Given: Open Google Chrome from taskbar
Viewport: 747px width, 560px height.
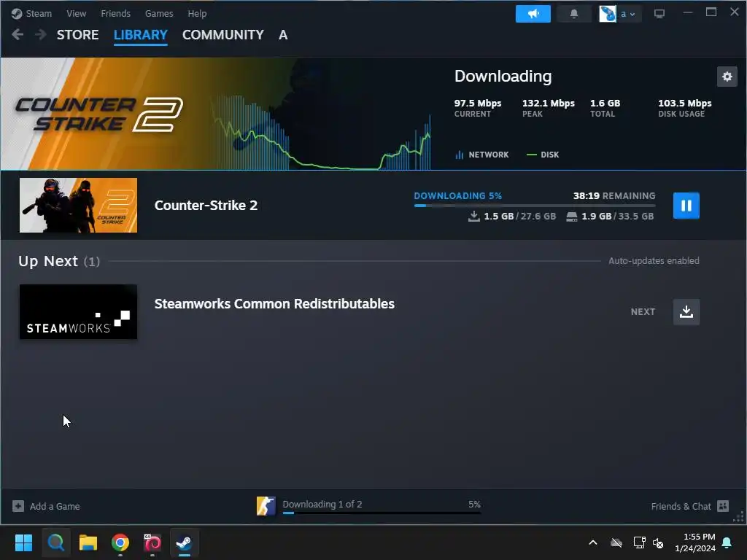Looking at the screenshot, I should pos(120,542).
